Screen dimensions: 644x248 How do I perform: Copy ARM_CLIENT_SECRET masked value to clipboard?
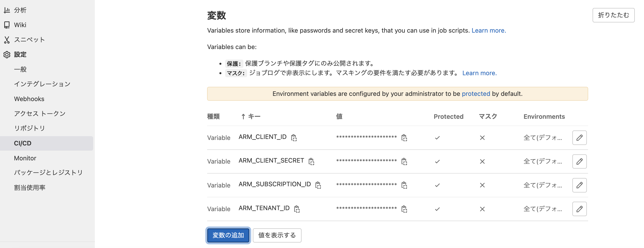[x=405, y=161]
